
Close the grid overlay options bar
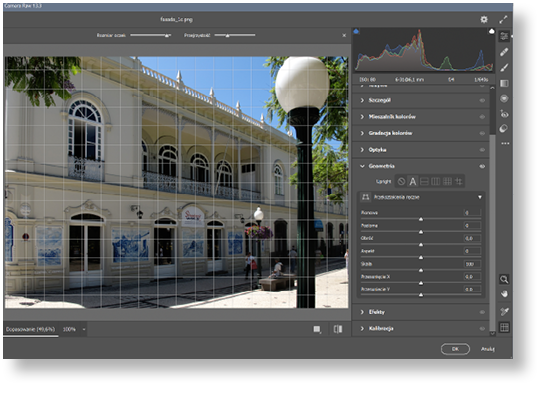point(344,35)
